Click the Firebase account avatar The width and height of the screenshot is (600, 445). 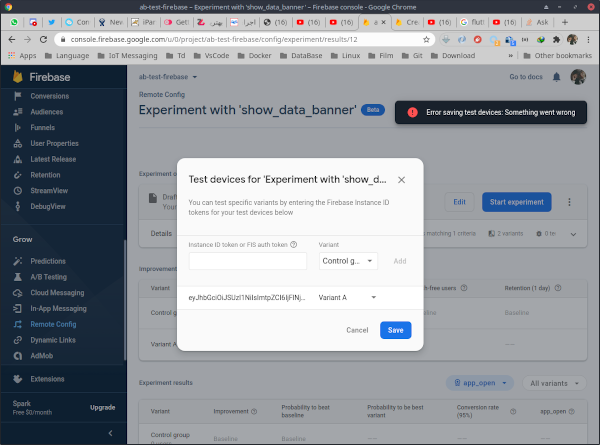(578, 77)
